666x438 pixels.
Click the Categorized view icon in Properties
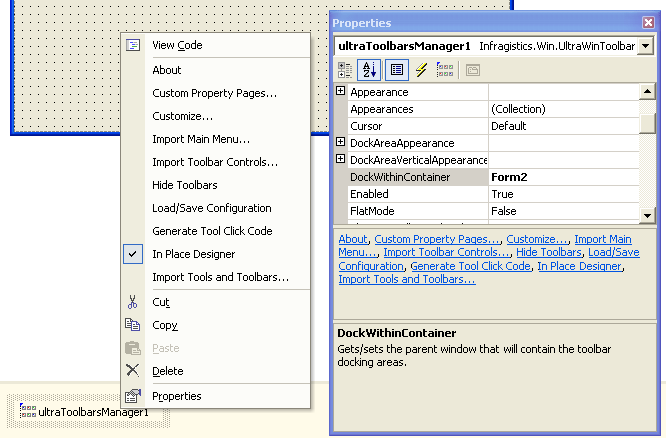[x=345, y=70]
